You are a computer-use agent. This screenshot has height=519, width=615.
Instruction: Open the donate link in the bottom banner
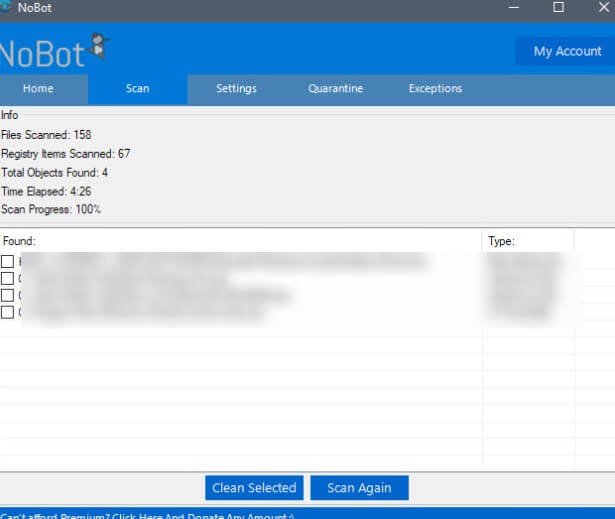(147, 515)
